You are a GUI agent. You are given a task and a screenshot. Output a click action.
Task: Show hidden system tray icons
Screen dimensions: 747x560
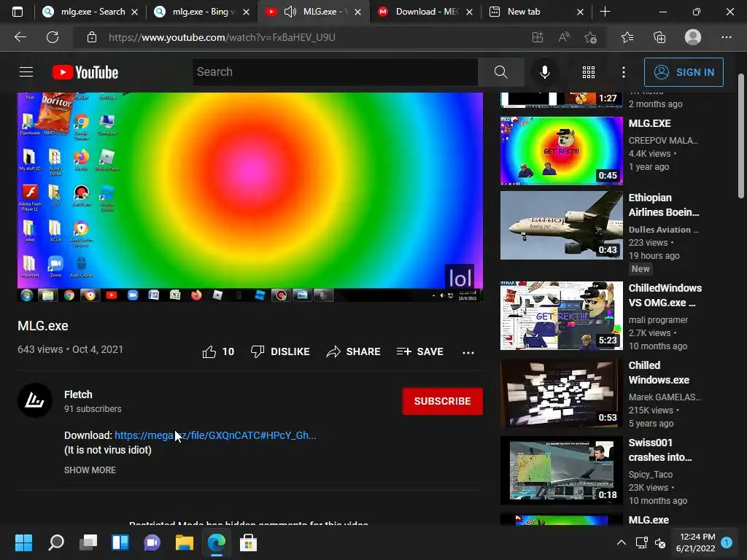(x=622, y=542)
